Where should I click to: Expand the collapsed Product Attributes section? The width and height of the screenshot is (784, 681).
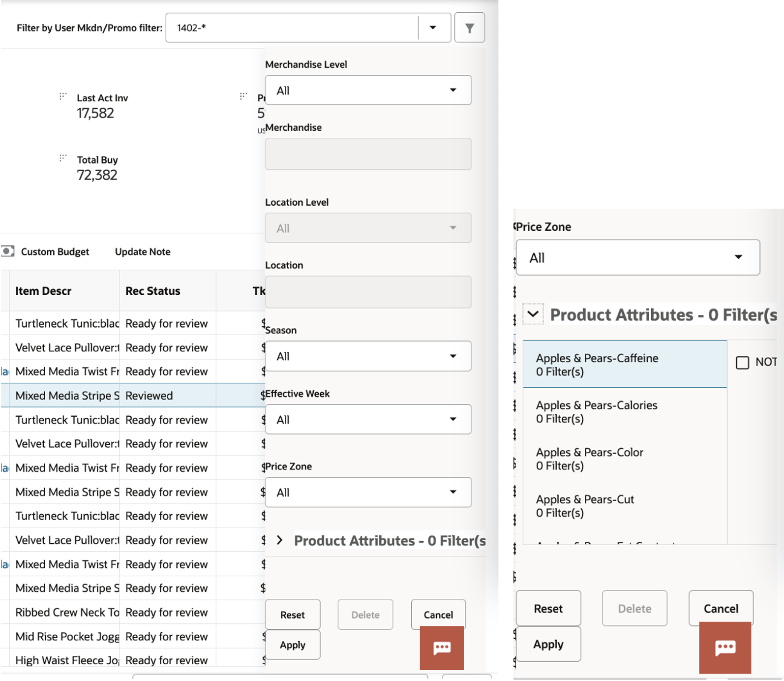click(280, 540)
